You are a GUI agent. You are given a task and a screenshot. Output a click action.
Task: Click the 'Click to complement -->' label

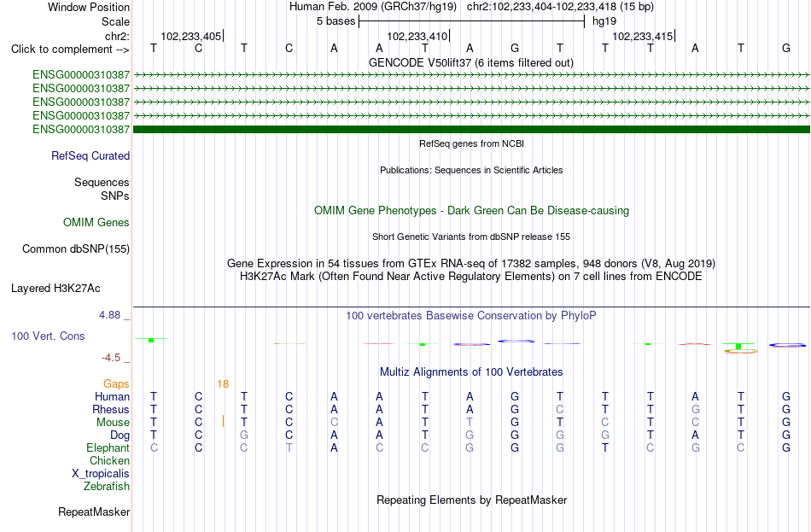point(70,50)
